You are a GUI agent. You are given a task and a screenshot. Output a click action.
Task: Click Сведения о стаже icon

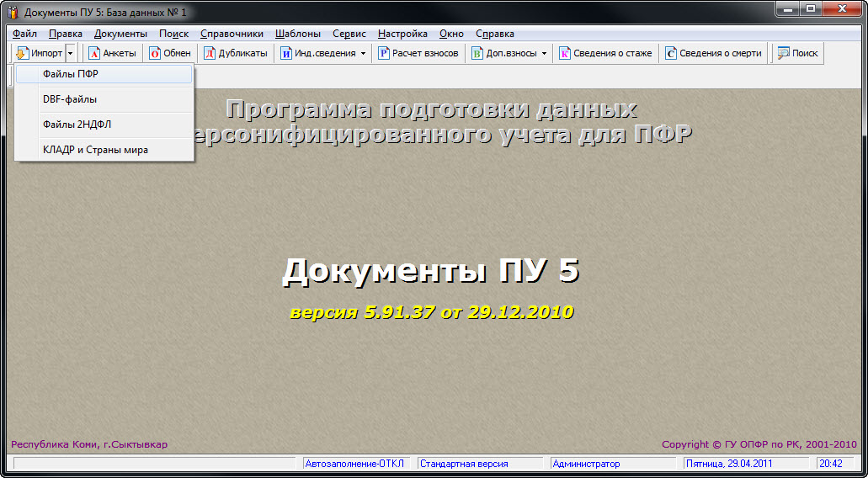[x=565, y=53]
